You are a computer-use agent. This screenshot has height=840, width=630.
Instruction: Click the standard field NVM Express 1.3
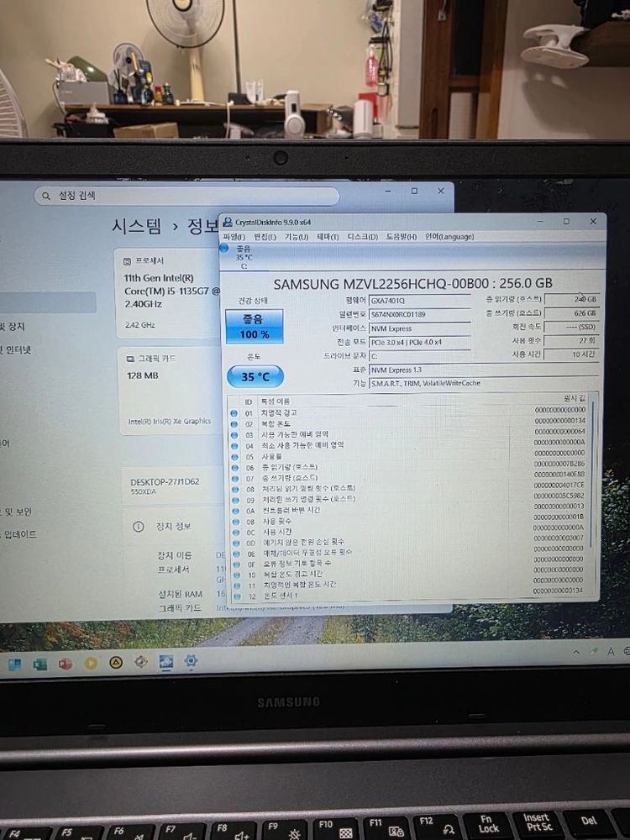[484, 370]
